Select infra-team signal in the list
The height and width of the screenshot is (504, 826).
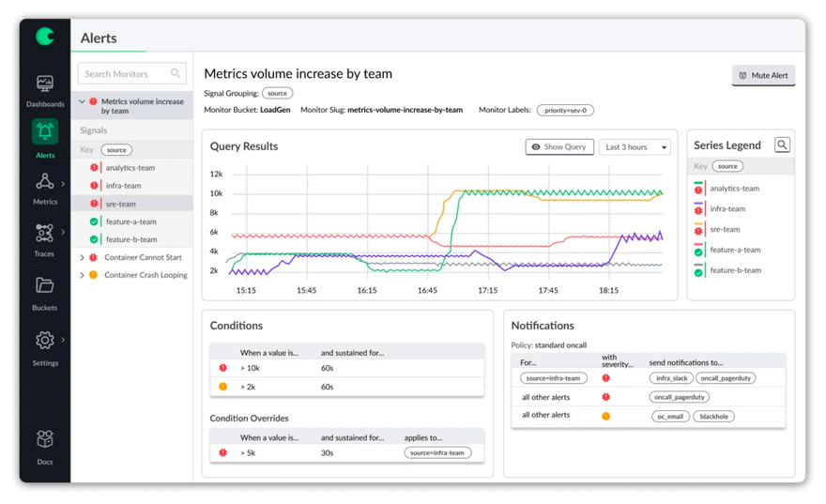point(123,186)
